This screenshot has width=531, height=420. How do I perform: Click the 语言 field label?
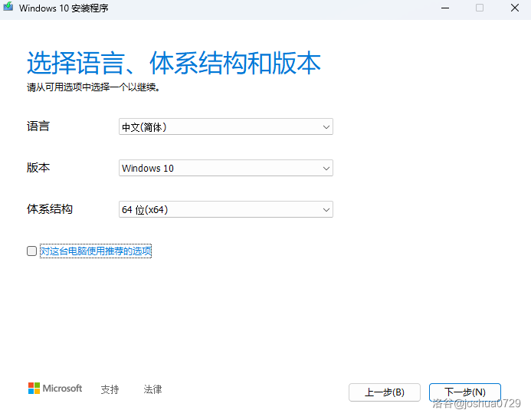pyautogui.click(x=38, y=126)
